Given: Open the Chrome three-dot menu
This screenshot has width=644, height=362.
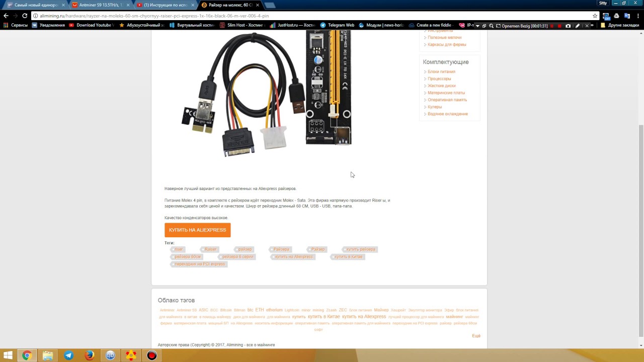Looking at the screenshot, I should 638,16.
